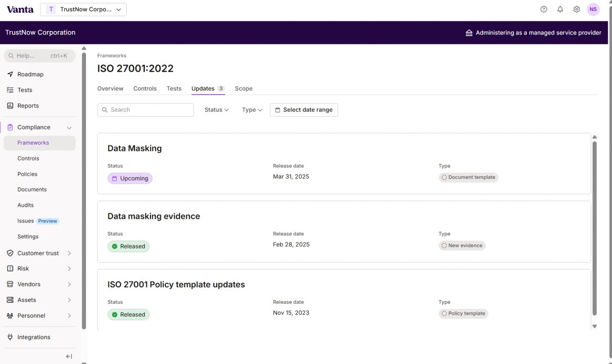
Task: Switch to the Tests tab
Action: pyautogui.click(x=174, y=88)
